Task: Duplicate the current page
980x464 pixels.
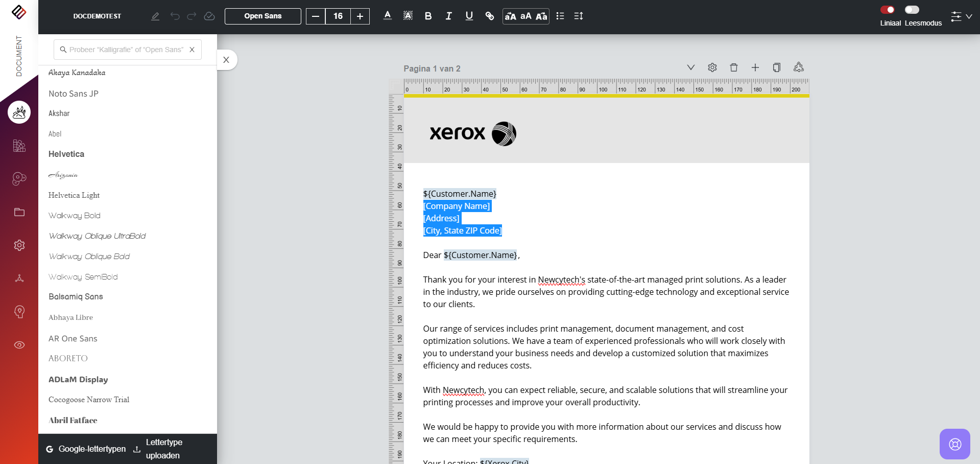Action: pyautogui.click(x=776, y=67)
